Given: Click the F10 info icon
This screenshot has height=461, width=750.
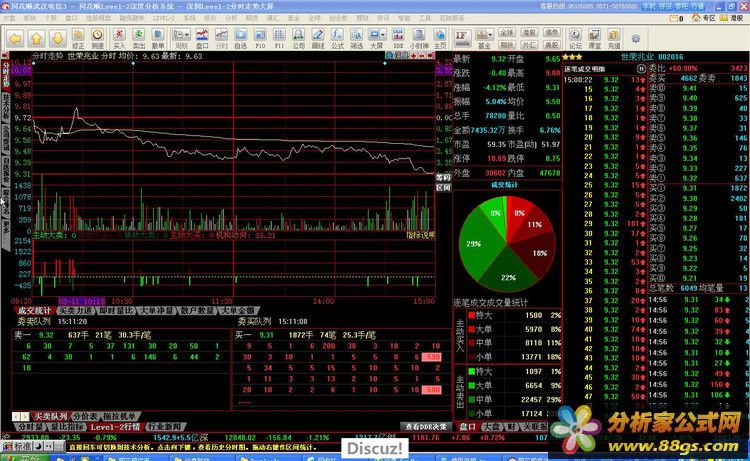Looking at the screenshot, I should tap(260, 38).
